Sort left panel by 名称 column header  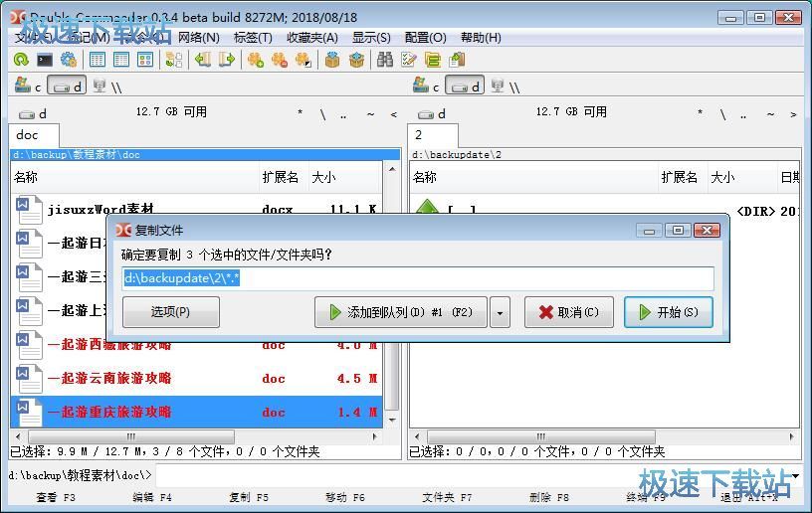coord(134,177)
